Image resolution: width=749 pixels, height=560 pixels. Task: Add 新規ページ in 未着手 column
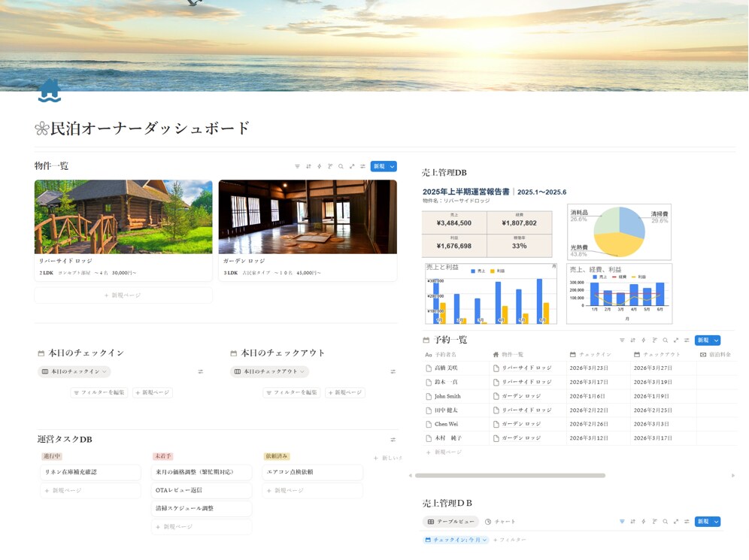click(201, 527)
